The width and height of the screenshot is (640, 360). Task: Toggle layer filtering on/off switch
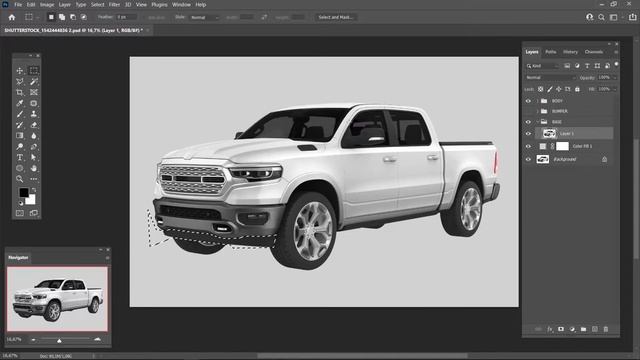616,64
